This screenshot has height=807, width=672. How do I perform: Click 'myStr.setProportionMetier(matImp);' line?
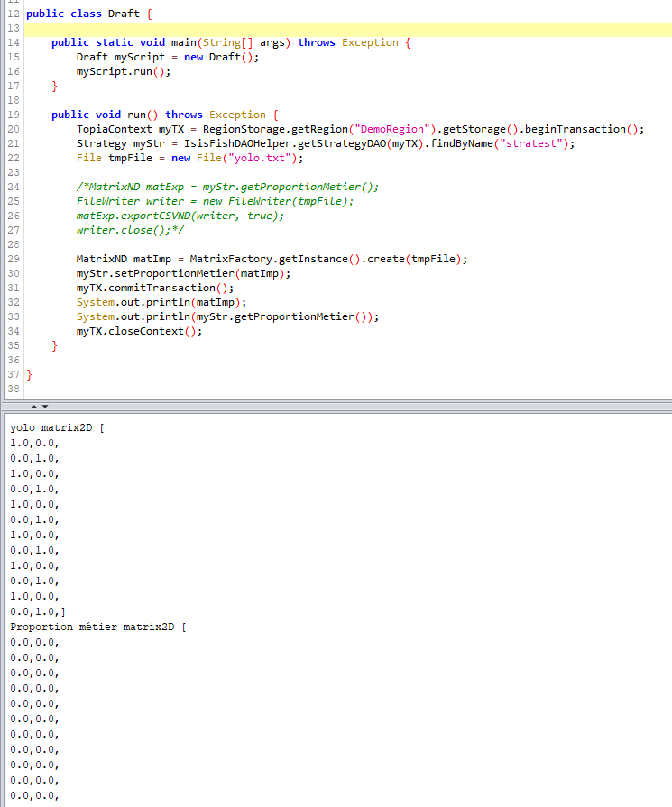[x=183, y=273]
